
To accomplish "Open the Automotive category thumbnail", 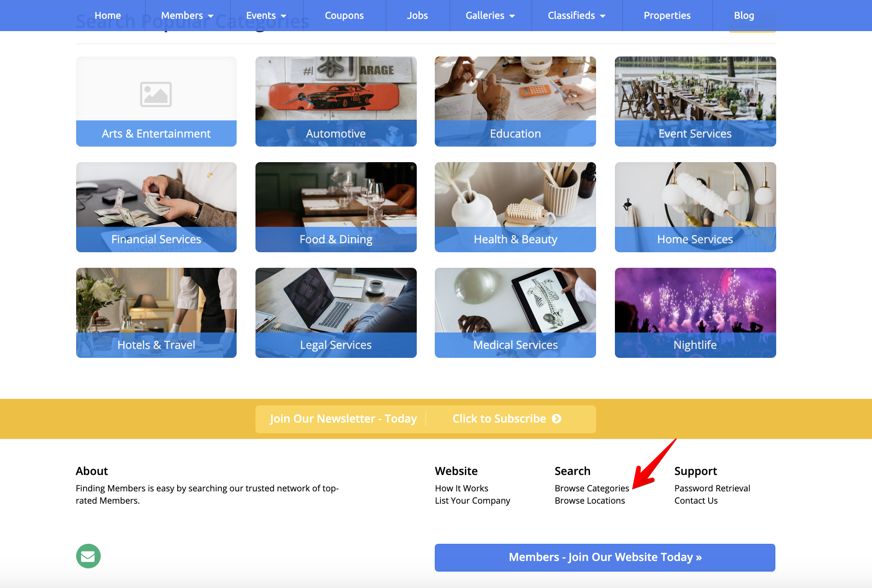I will pyautogui.click(x=336, y=102).
